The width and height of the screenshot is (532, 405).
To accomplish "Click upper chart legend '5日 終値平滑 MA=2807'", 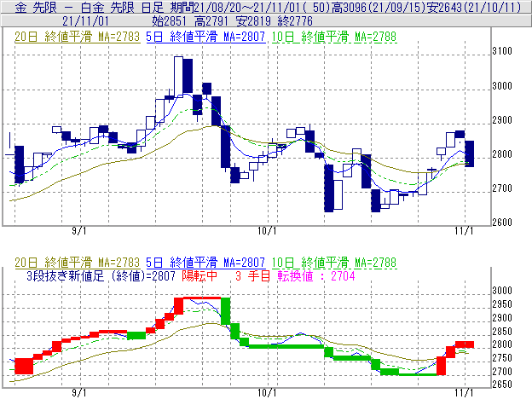I will click(x=205, y=37).
